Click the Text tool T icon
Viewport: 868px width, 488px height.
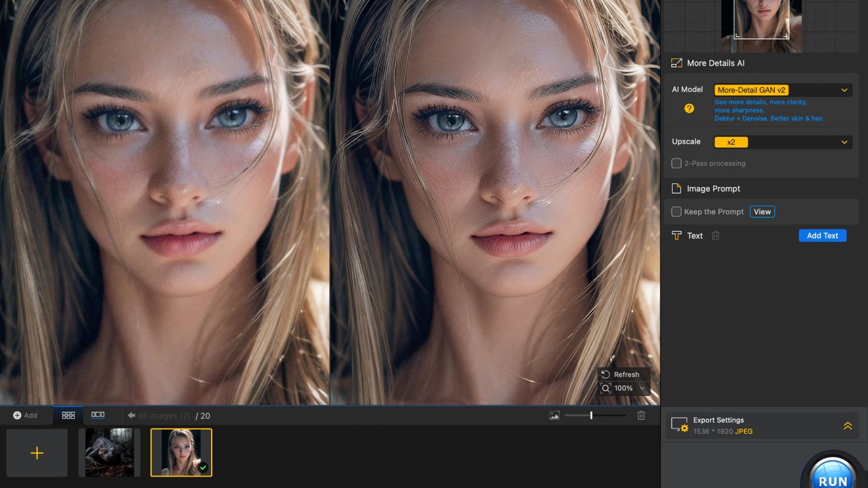click(x=676, y=235)
